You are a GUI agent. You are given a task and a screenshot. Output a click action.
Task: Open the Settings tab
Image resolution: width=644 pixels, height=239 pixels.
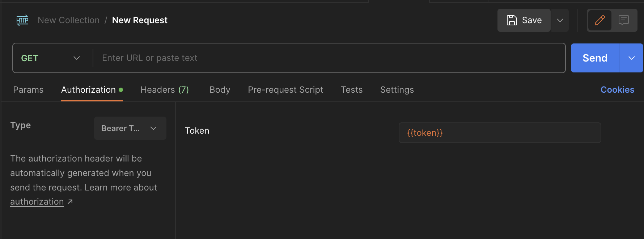pos(397,89)
